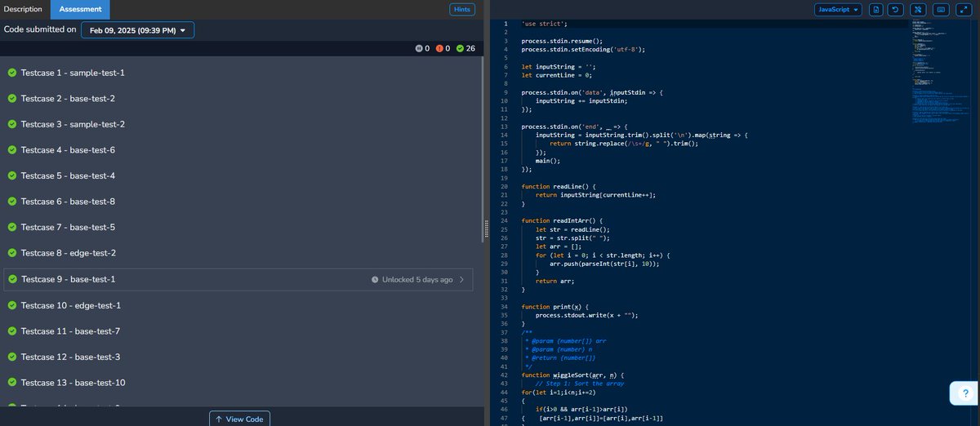Click the function wiggleSort code line
This screenshot has width=980, height=426.
tap(572, 375)
